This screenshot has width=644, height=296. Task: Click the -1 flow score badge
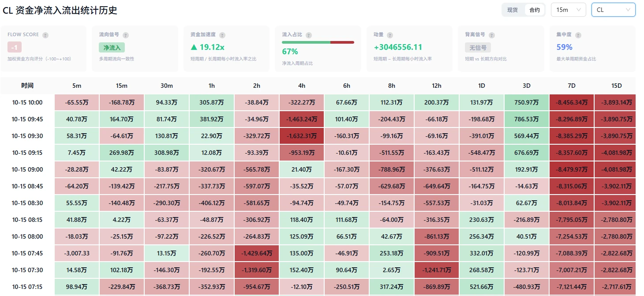click(15, 47)
